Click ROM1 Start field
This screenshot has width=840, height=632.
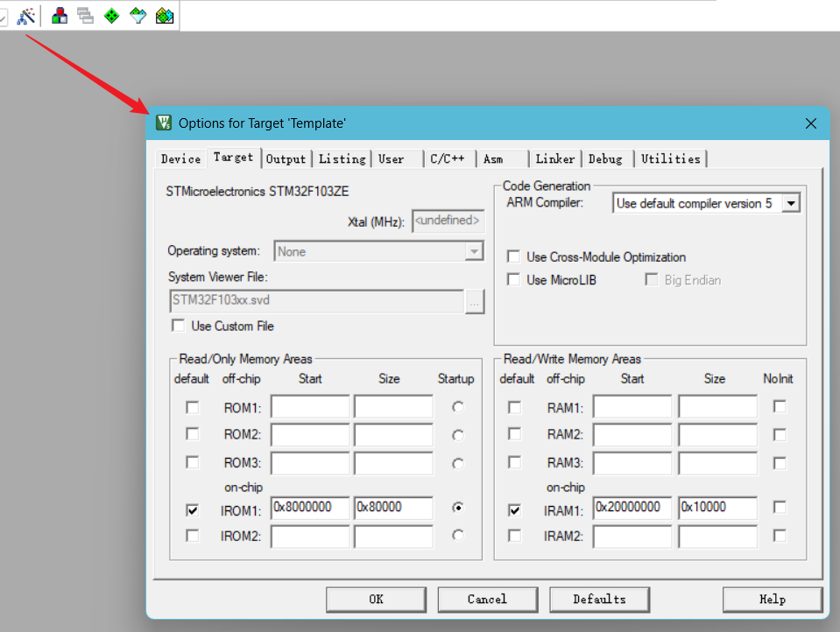[x=310, y=406]
